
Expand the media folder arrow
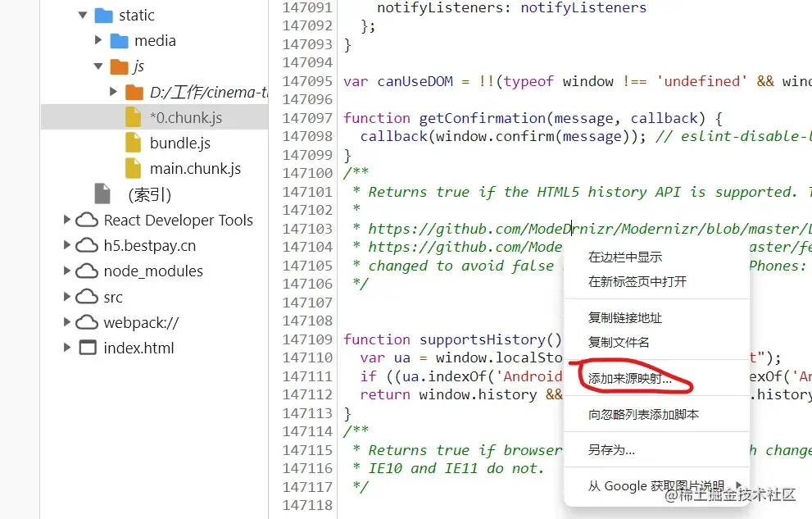pyautogui.click(x=98, y=40)
